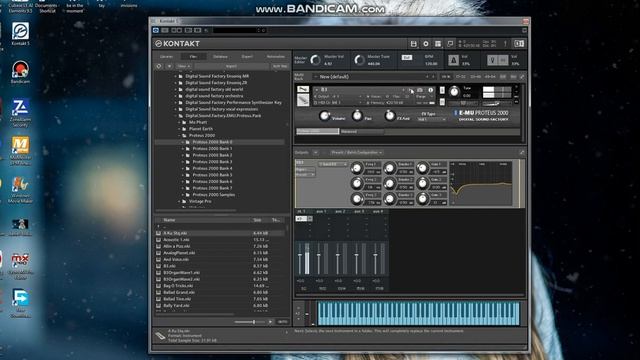Image resolution: width=640 pixels, height=360 pixels.
Task: Shift keyboard octave down
Action: 298,319
